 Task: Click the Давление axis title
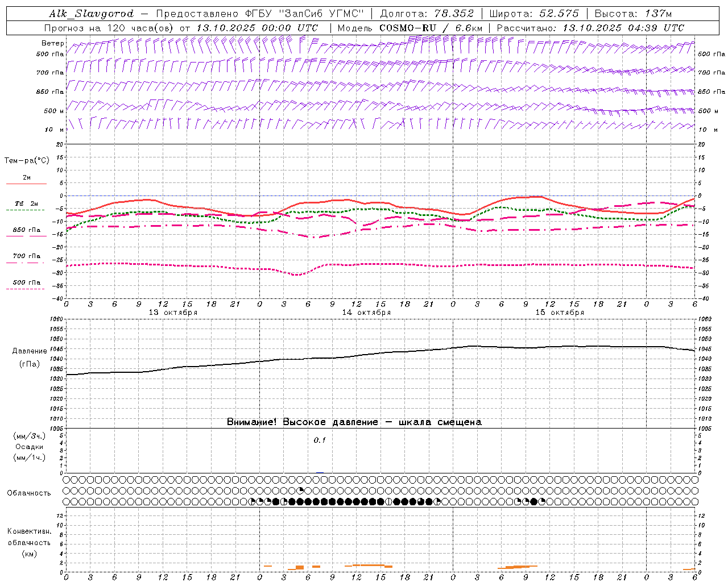[30, 351]
